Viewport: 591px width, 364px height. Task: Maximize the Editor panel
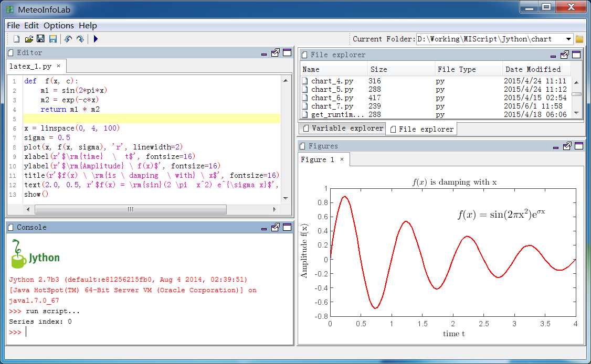tap(287, 52)
